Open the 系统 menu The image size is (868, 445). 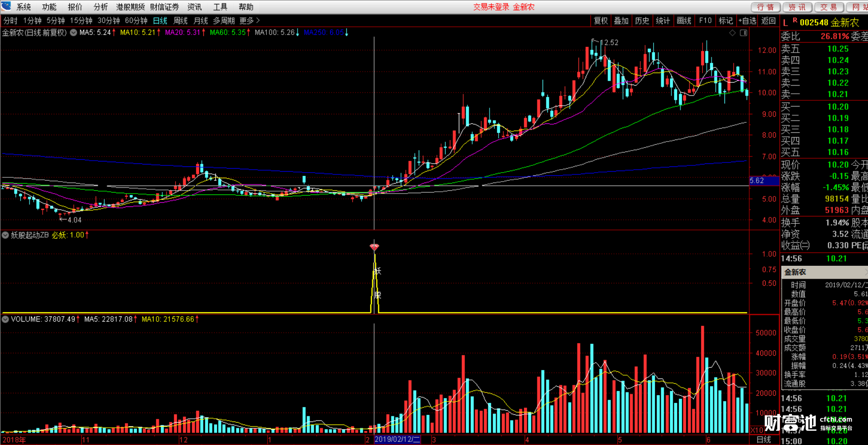[23, 7]
